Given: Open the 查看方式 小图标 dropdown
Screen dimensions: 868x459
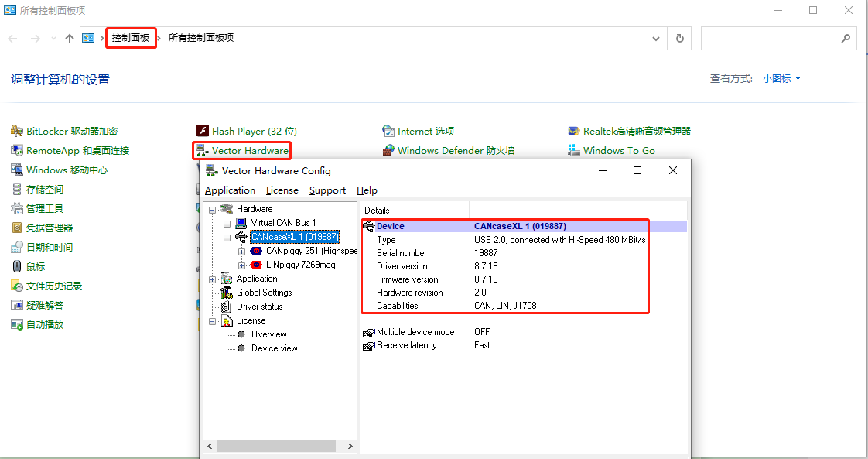Looking at the screenshot, I should 781,79.
